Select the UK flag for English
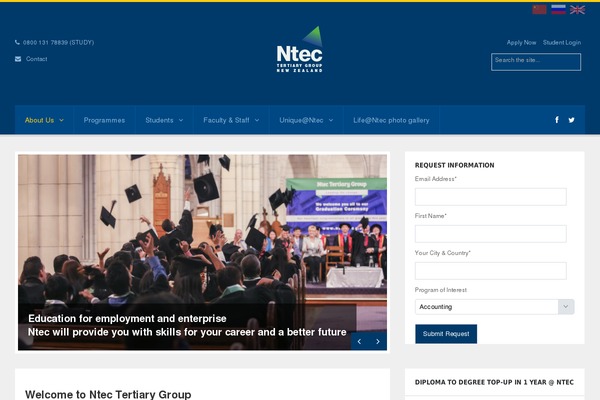 [x=577, y=10]
